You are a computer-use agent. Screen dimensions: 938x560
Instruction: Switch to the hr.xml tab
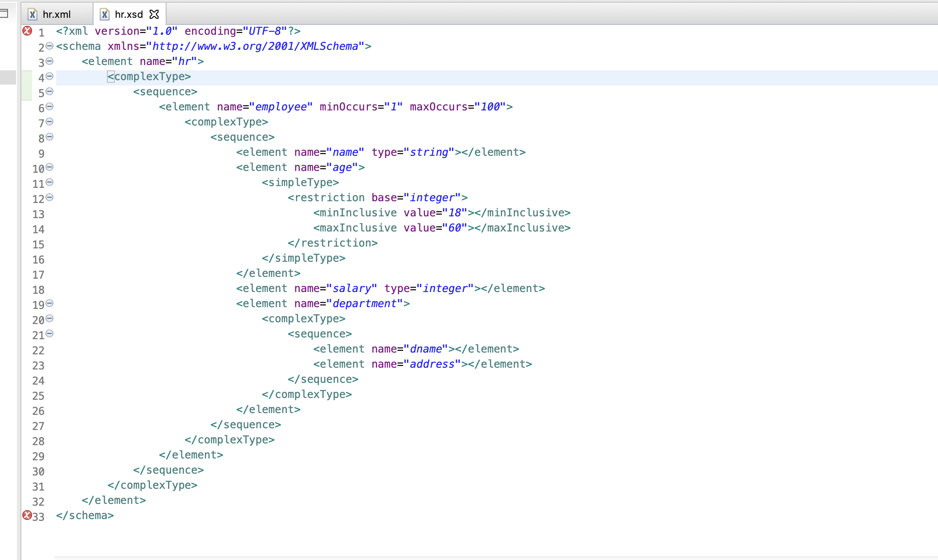click(x=56, y=15)
